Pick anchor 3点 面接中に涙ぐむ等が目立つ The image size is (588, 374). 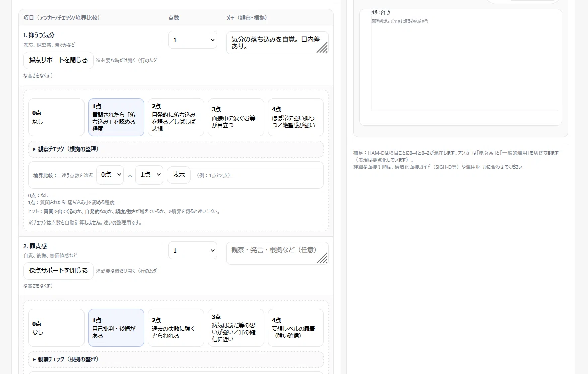tap(236, 117)
